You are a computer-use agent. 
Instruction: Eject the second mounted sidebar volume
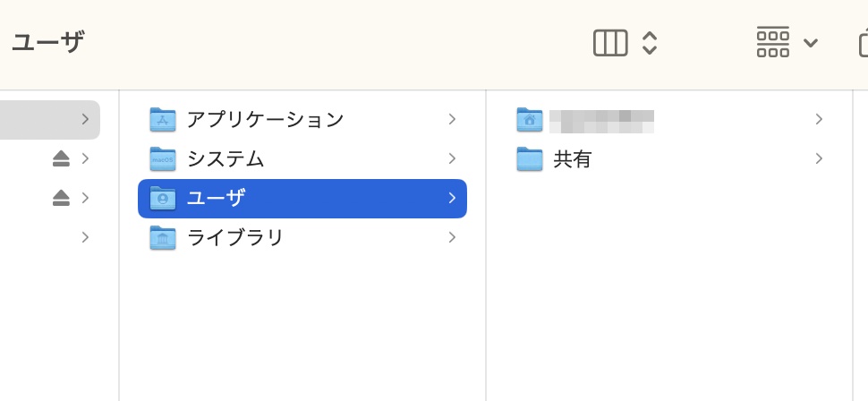pos(61,198)
